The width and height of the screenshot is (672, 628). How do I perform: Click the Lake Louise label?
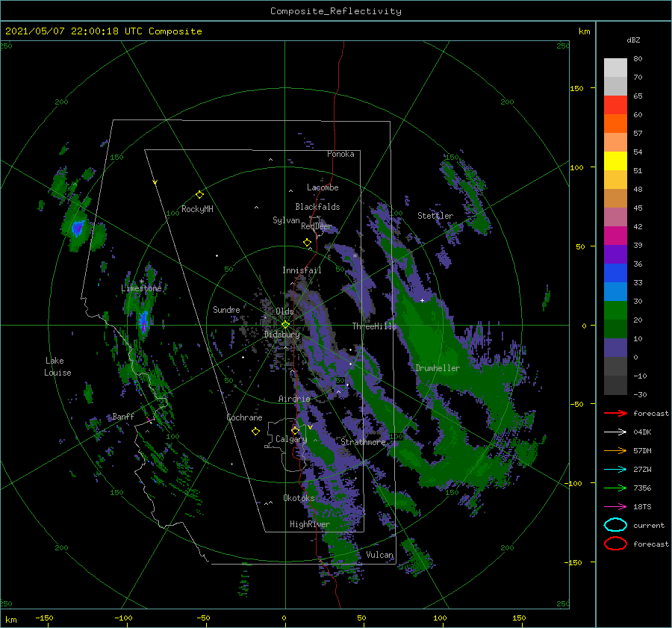57,367
